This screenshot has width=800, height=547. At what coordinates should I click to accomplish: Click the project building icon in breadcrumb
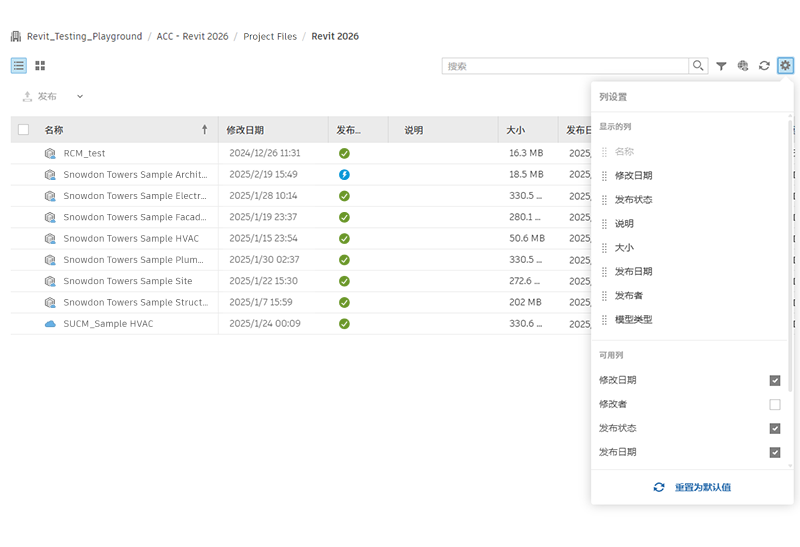pos(16,36)
